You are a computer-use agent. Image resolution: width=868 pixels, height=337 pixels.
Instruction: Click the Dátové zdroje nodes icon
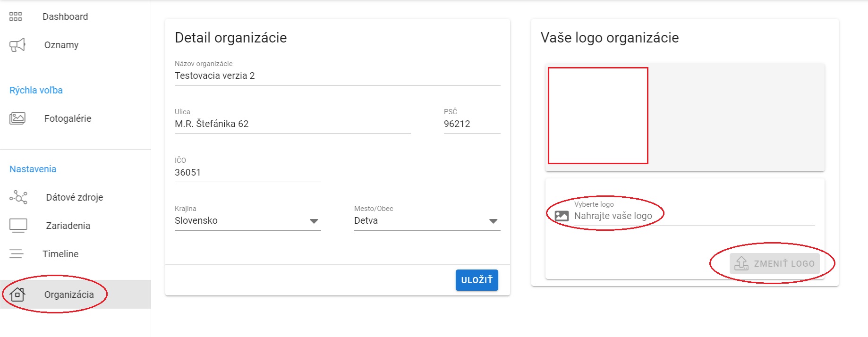coord(18,197)
